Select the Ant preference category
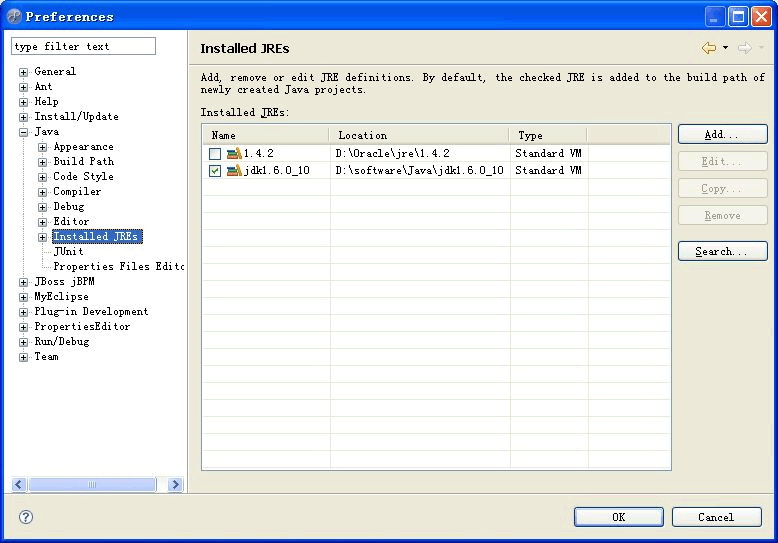 (x=43, y=87)
